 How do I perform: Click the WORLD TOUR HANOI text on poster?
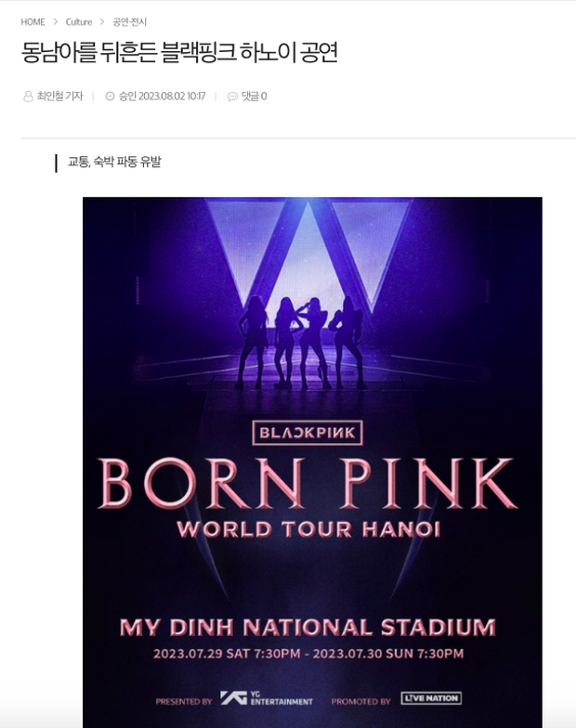point(308,530)
